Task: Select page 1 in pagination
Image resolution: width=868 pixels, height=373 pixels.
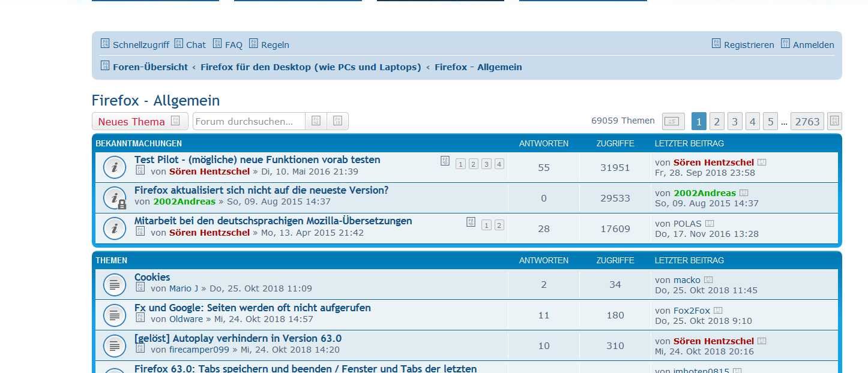Action: (699, 122)
